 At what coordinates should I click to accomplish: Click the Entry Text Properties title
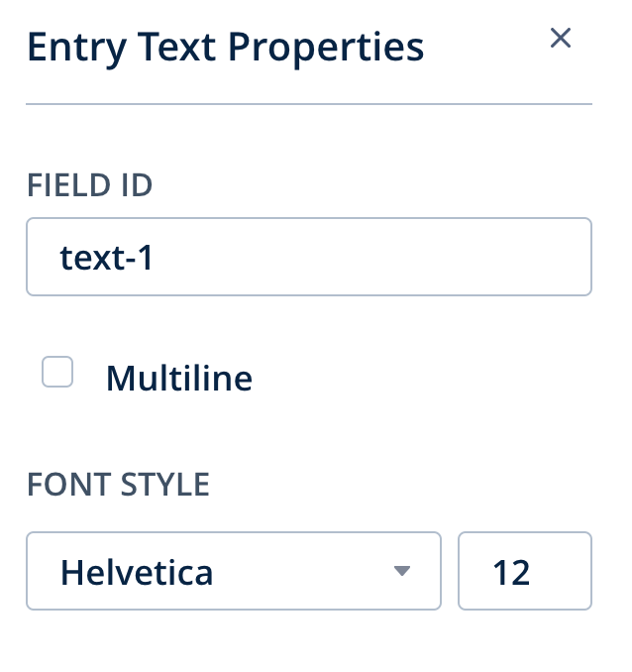pyautogui.click(x=225, y=47)
